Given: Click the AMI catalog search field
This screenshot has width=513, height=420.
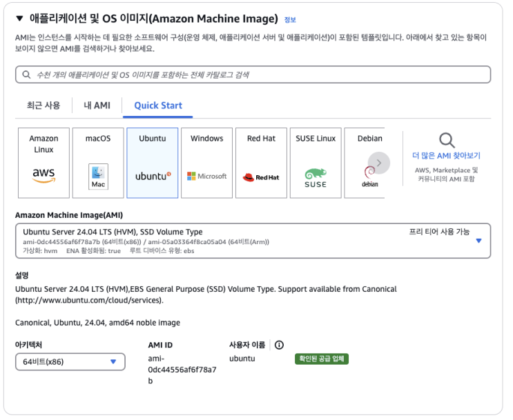Looking at the screenshot, I should [253, 74].
